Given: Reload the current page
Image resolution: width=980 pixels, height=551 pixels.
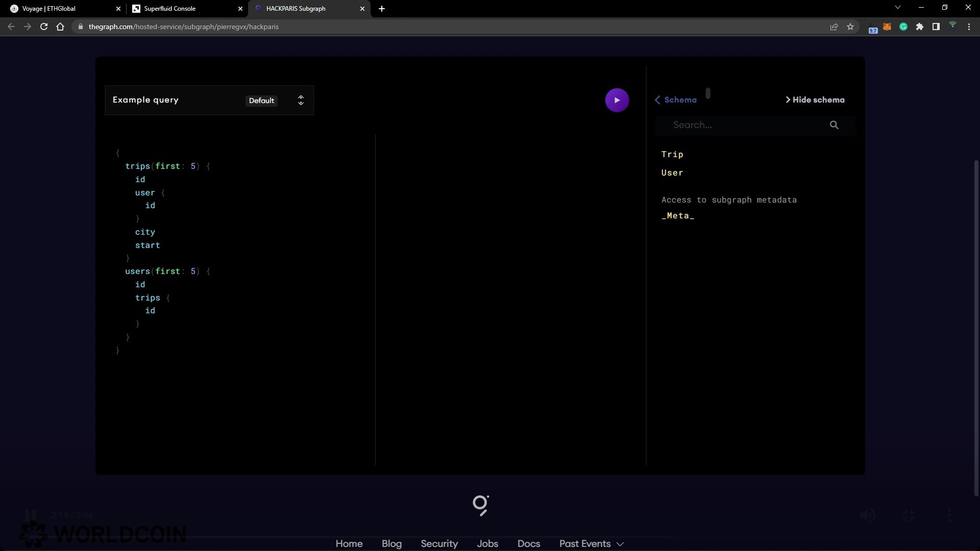Looking at the screenshot, I should [44, 27].
